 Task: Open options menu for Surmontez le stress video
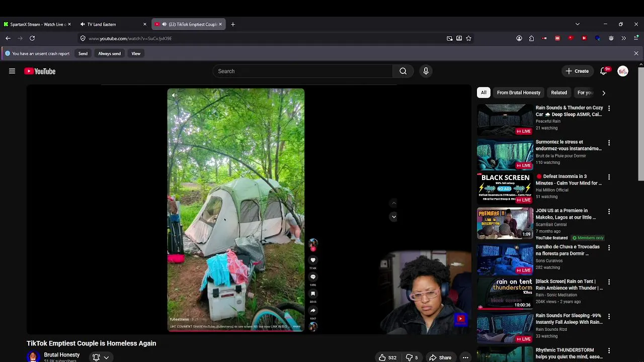click(609, 143)
